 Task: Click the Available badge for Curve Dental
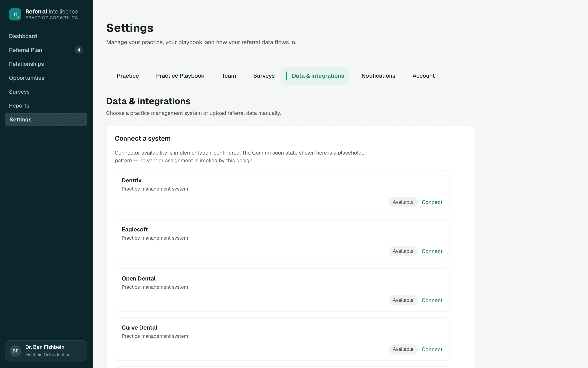(403, 349)
